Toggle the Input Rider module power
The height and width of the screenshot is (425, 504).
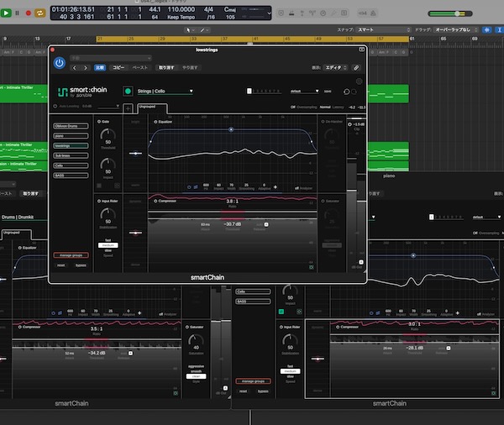(99, 202)
